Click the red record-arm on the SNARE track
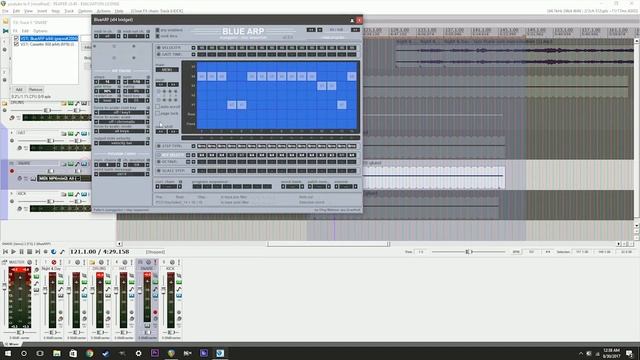This screenshot has width=640, height=360. [x=12, y=171]
